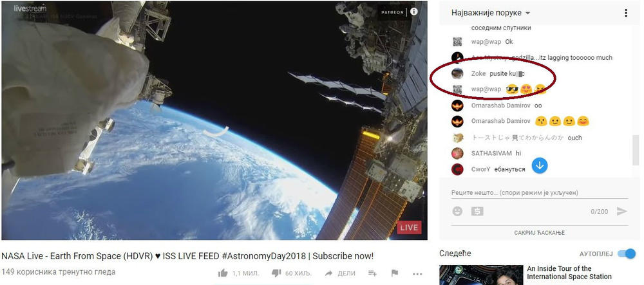The width and height of the screenshot is (644, 285).
Task: Click the thumbs-down dislike icon
Action: point(276,273)
